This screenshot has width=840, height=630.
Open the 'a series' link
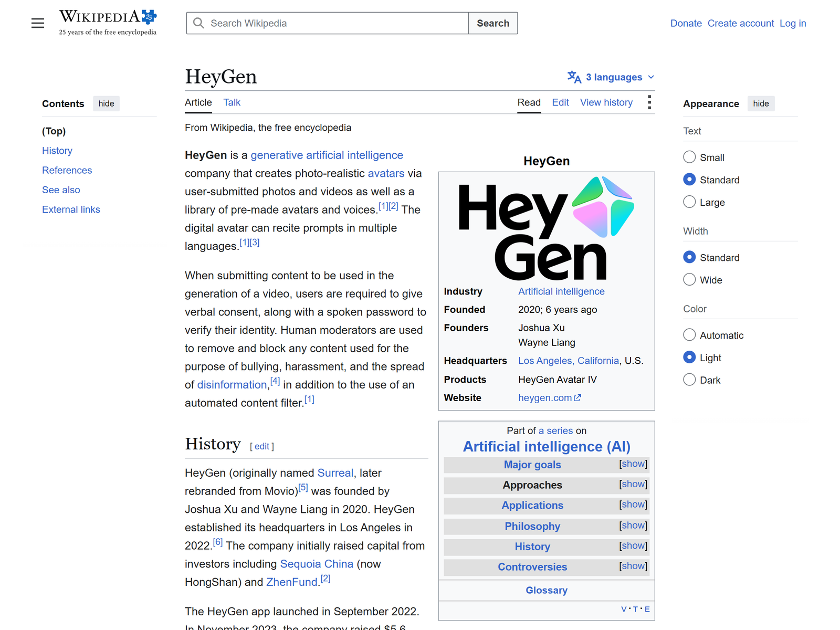tap(555, 430)
